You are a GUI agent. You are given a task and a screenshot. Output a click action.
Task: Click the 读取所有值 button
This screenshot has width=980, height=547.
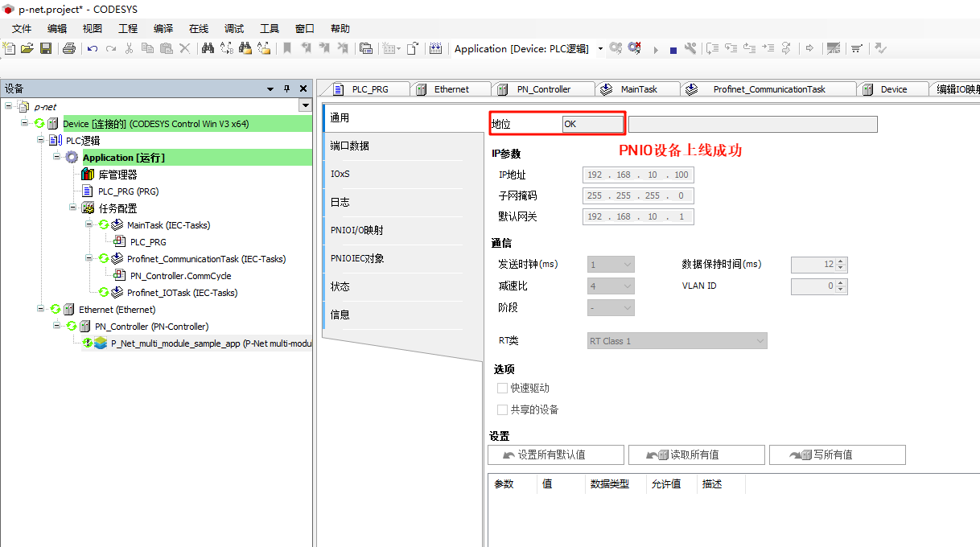point(696,454)
